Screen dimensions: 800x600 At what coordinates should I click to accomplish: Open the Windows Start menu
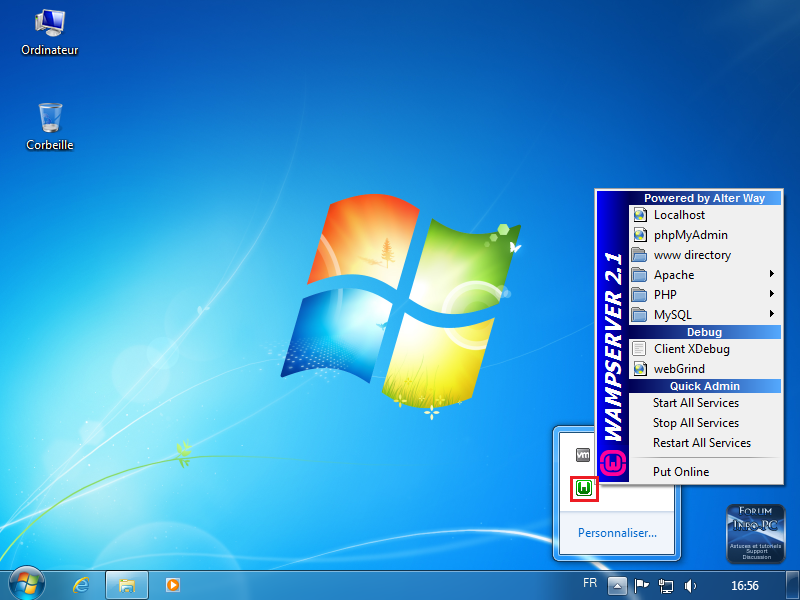coord(27,584)
